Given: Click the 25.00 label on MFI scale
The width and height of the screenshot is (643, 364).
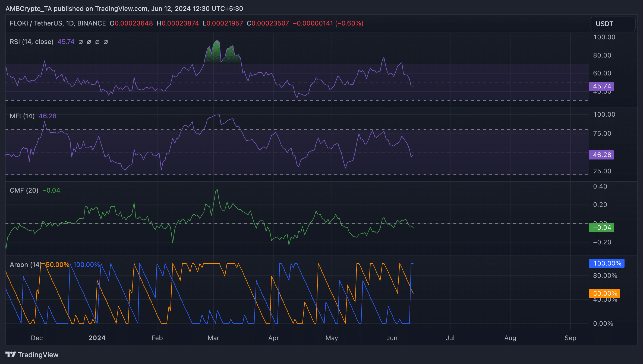Looking at the screenshot, I should (602, 171).
